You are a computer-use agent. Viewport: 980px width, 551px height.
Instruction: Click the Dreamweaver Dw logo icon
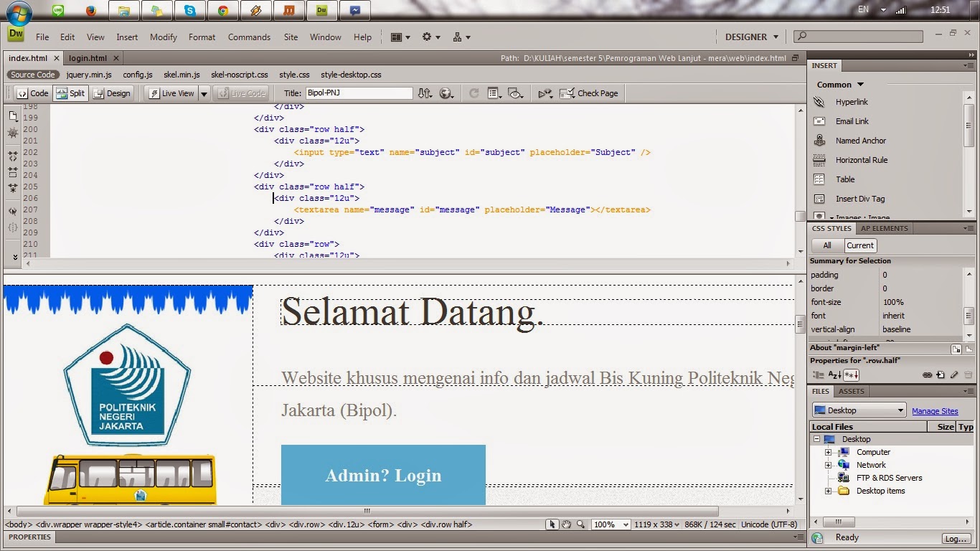(16, 34)
